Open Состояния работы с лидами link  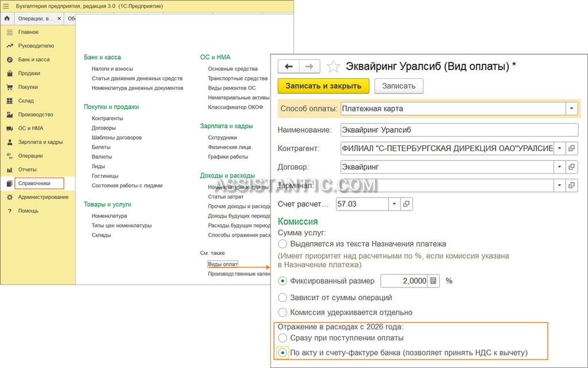point(127,186)
